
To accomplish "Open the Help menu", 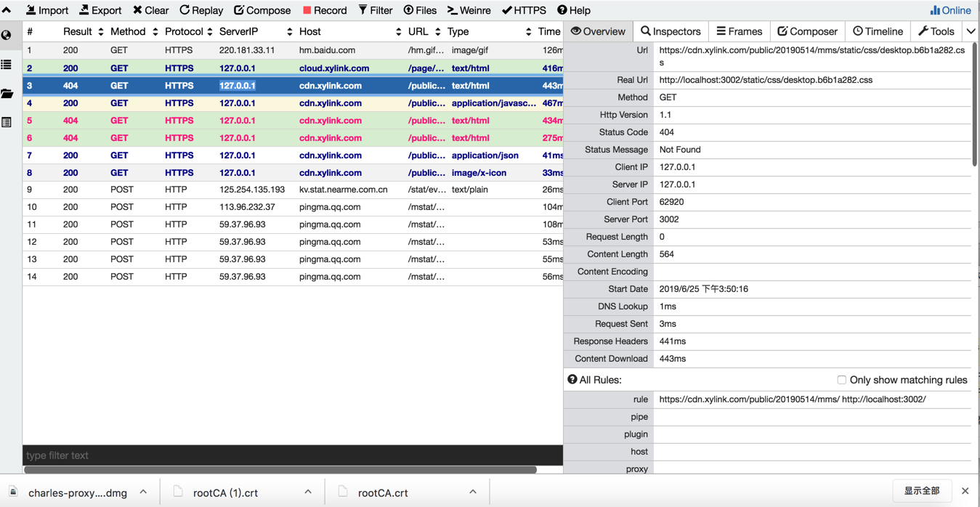I will [573, 10].
